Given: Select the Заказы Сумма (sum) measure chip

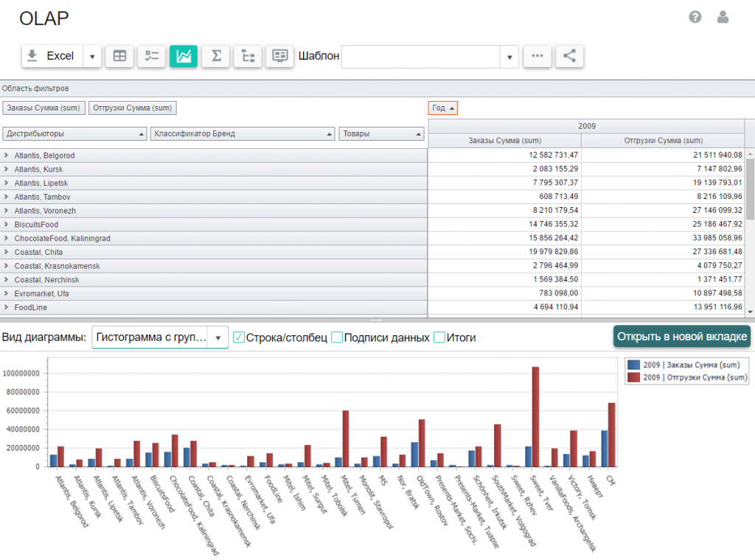Looking at the screenshot, I should tap(44, 108).
